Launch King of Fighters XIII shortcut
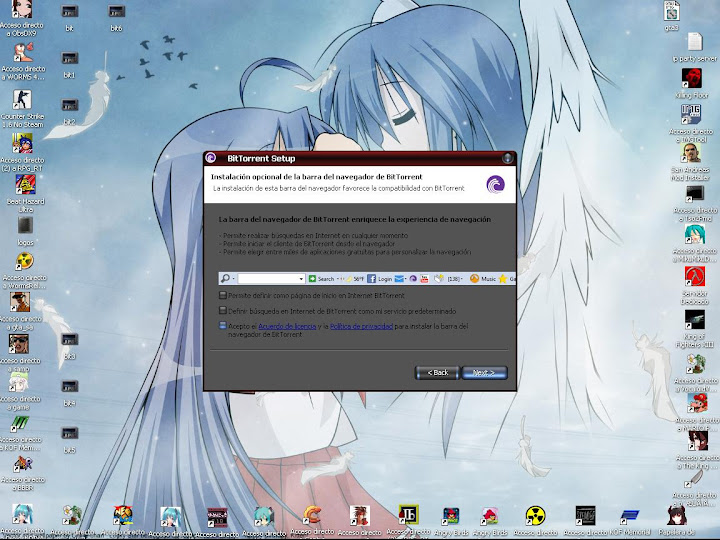The height and width of the screenshot is (540, 720). 694,319
